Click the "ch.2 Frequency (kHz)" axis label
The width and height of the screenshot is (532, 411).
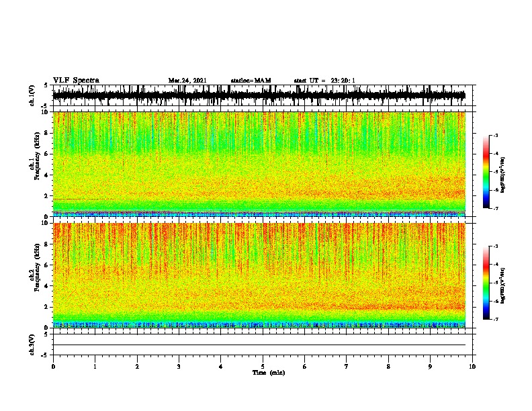coord(35,267)
